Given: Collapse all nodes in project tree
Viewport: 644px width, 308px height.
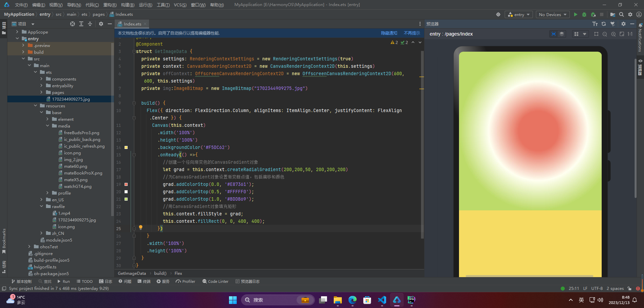Looking at the screenshot, I should [x=90, y=24].
